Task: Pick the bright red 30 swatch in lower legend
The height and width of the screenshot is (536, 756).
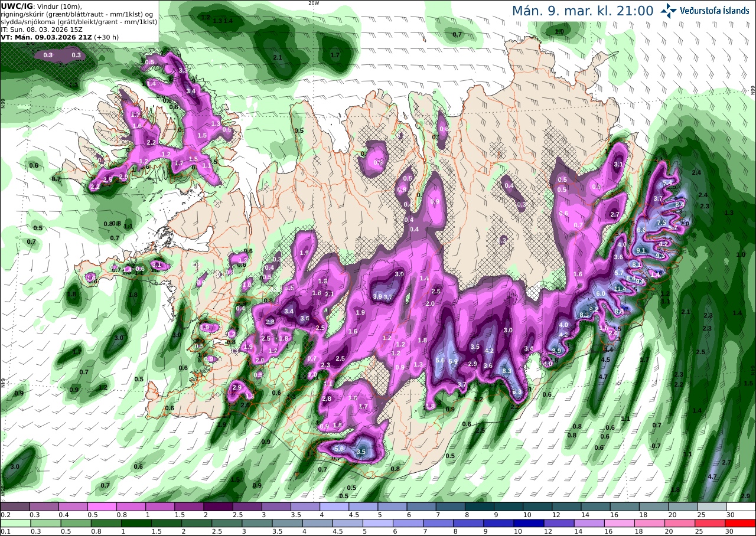Action: pyautogui.click(x=741, y=523)
